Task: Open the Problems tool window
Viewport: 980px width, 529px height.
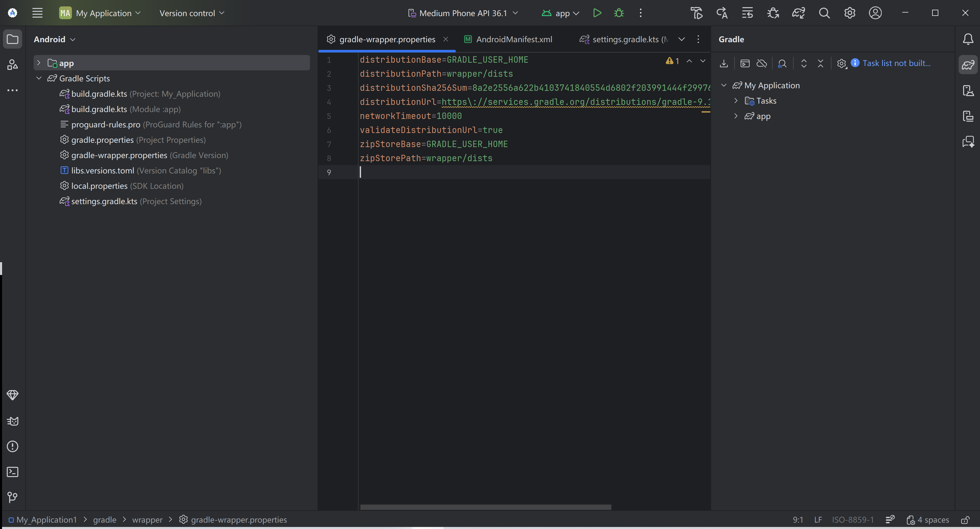Action: pyautogui.click(x=13, y=446)
